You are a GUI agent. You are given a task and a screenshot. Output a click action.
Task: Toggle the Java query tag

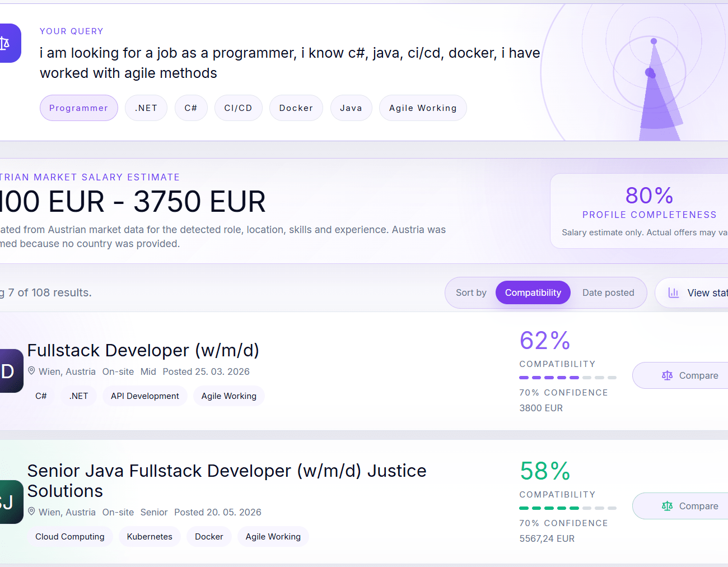(351, 108)
